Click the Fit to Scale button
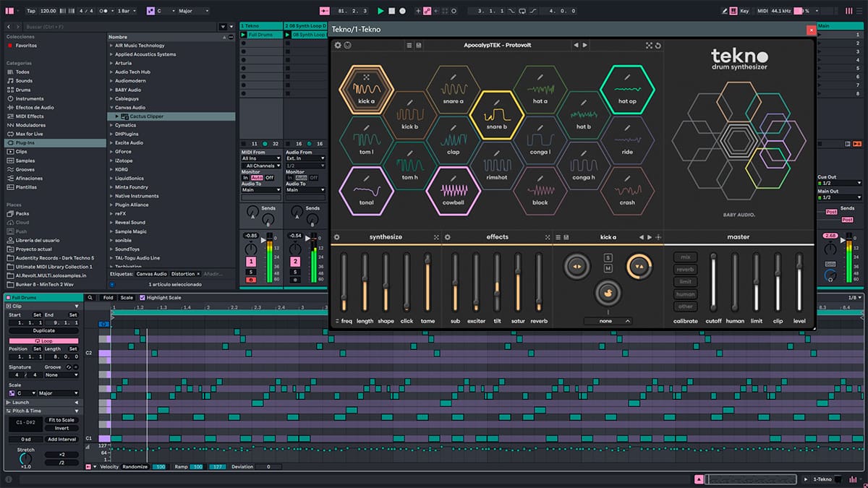 point(61,420)
